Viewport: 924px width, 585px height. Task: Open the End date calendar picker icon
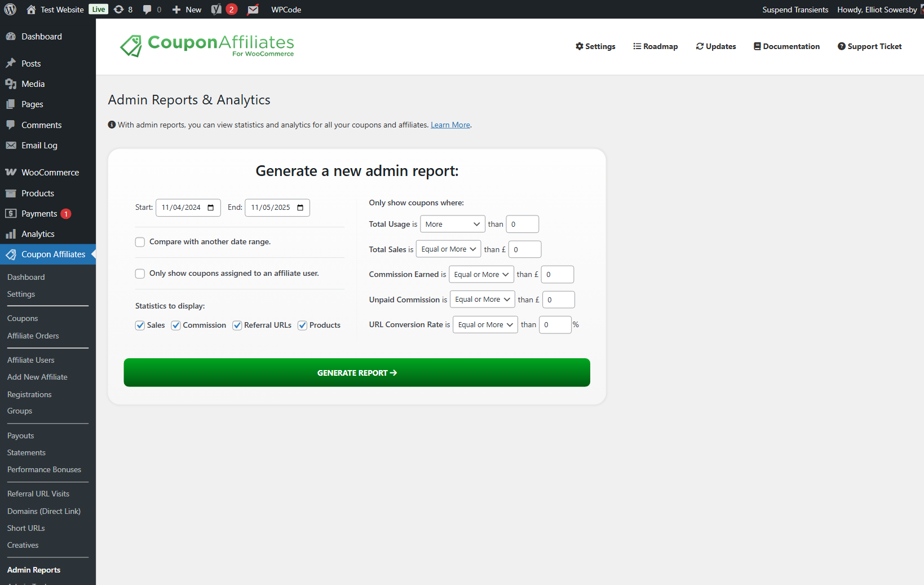click(300, 208)
